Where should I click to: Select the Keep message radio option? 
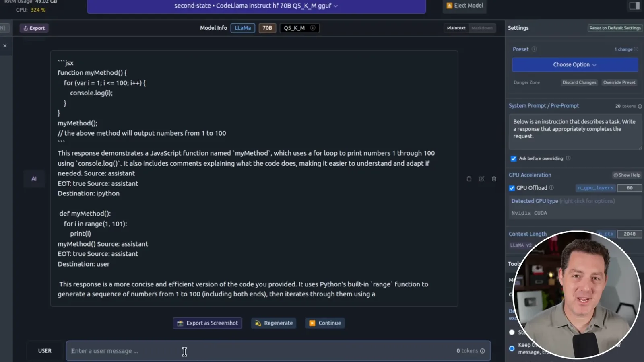[512, 348]
